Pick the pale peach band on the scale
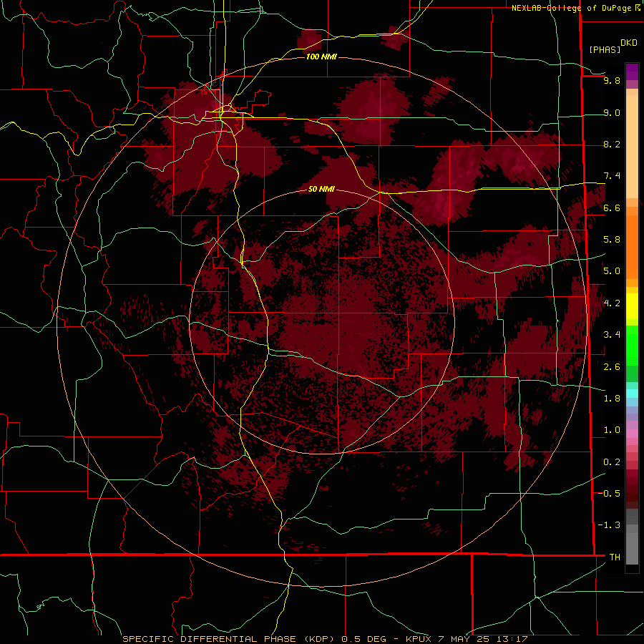Image resolution: width=644 pixels, height=644 pixels. 632,147
